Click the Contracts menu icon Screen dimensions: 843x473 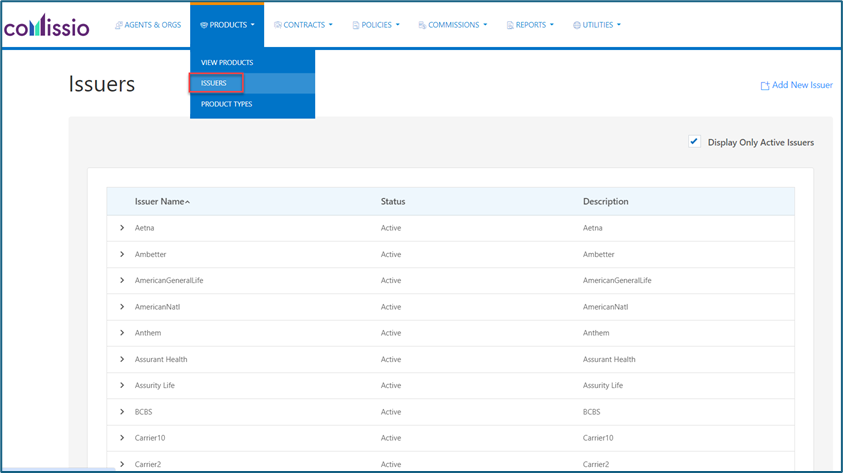tap(278, 25)
